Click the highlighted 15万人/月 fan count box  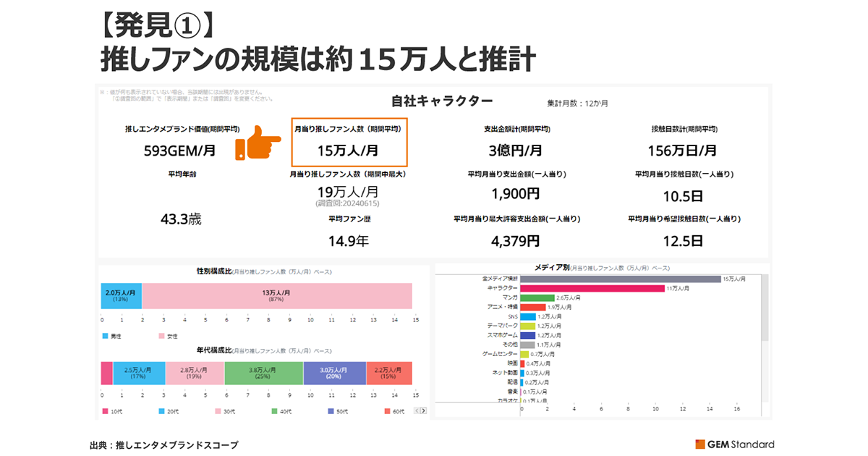point(349,142)
